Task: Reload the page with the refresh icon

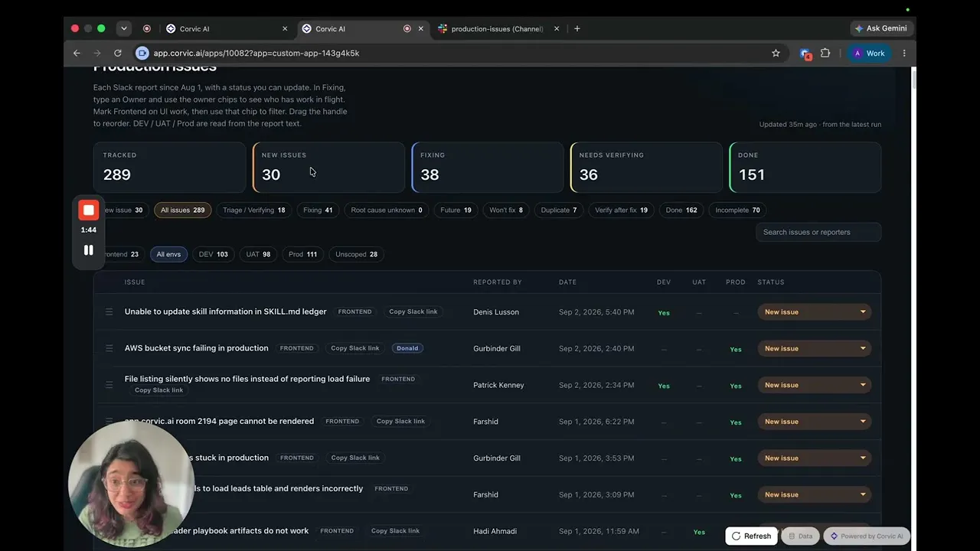Action: click(118, 53)
